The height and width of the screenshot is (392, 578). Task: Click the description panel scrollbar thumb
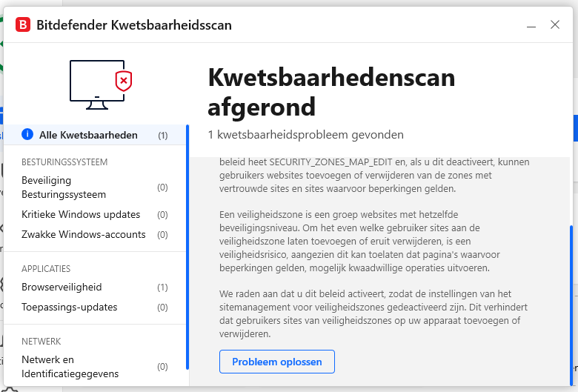pyautogui.click(x=571, y=305)
